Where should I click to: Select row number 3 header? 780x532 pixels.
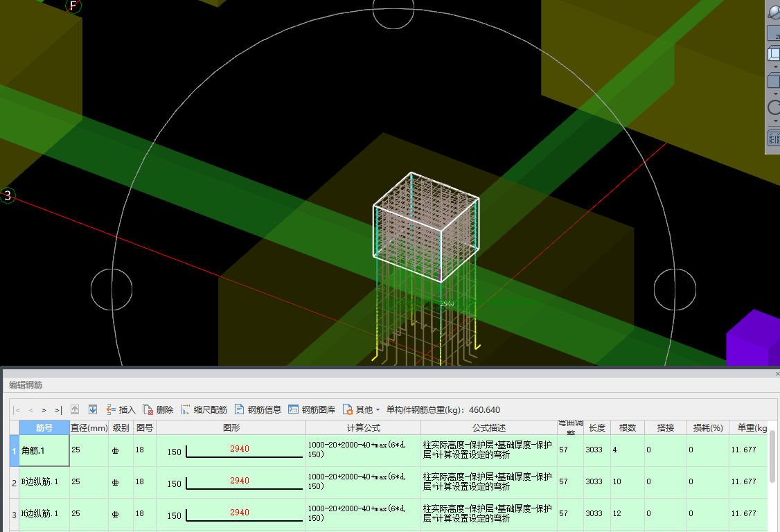coord(15,515)
